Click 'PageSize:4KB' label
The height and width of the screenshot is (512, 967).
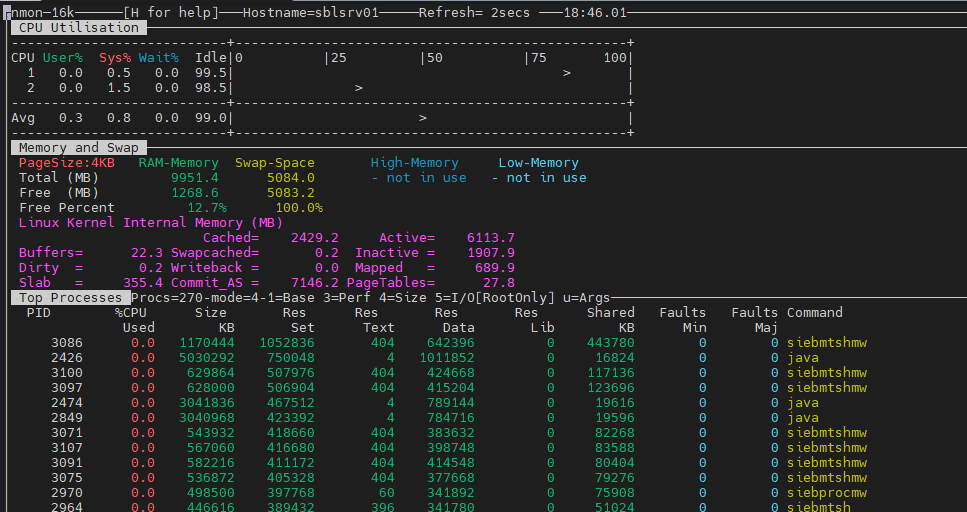(x=67, y=163)
